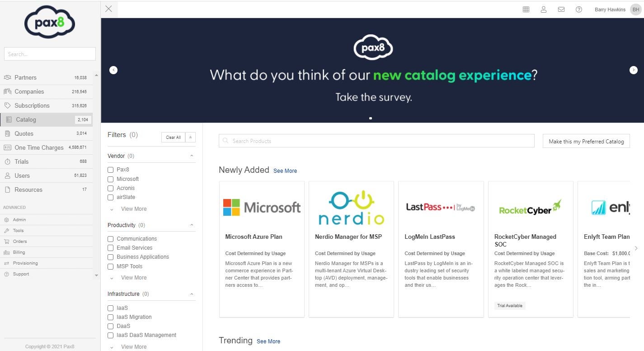
Task: Enable the Acronis vendor checkbox
Action: click(x=110, y=188)
